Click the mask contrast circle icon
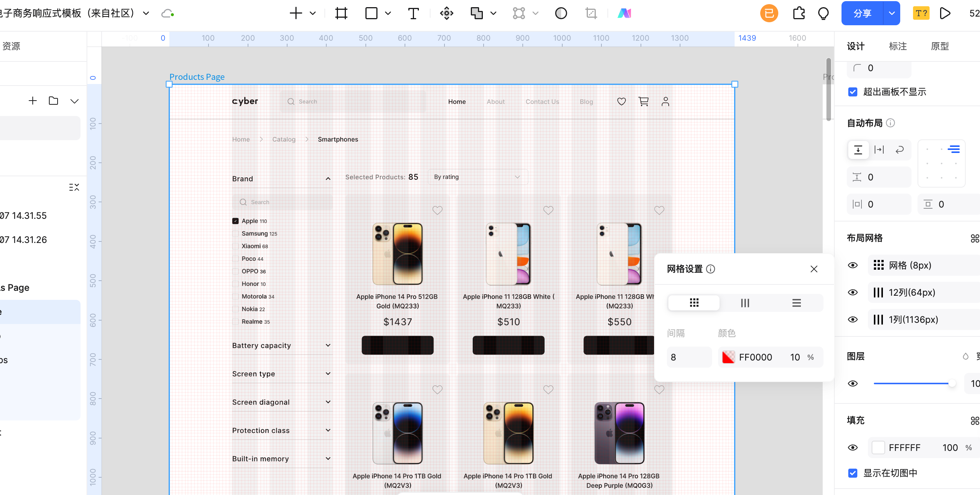The height and width of the screenshot is (495, 980). (561, 14)
